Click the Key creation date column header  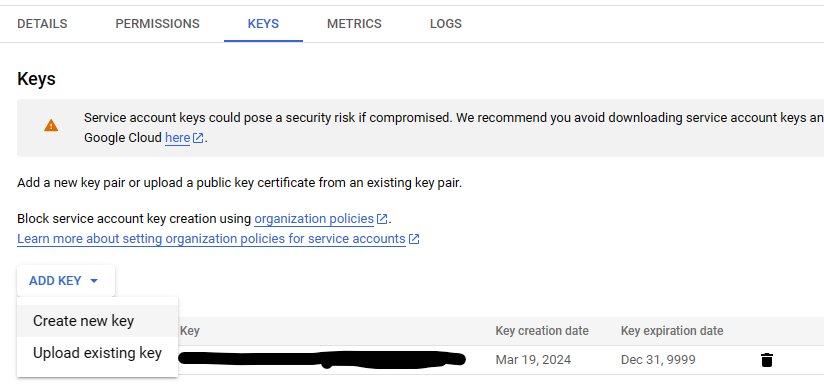pos(542,331)
